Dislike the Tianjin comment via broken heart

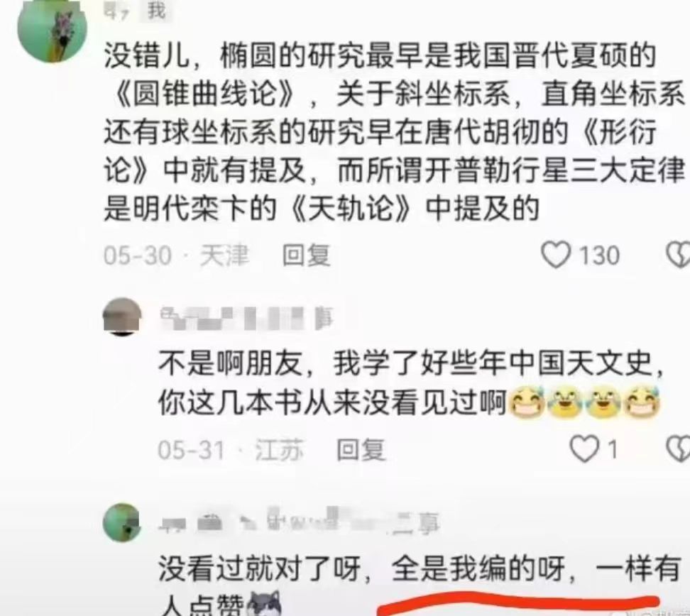679,254
